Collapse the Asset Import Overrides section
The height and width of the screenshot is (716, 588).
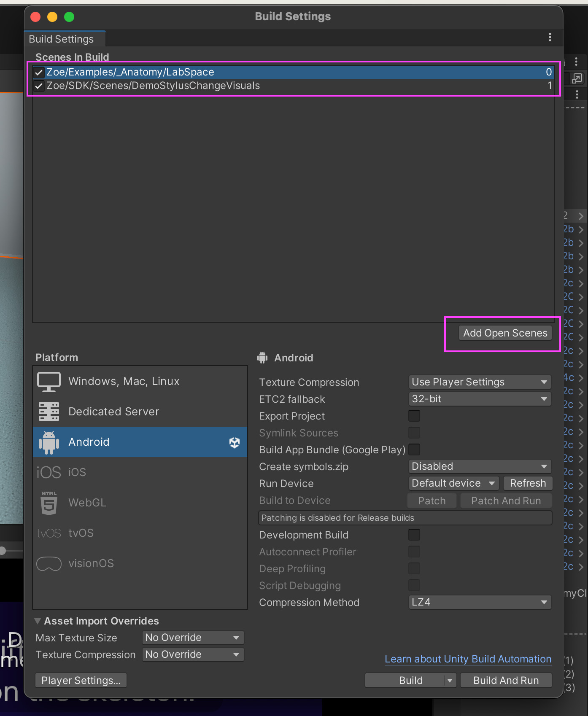38,621
